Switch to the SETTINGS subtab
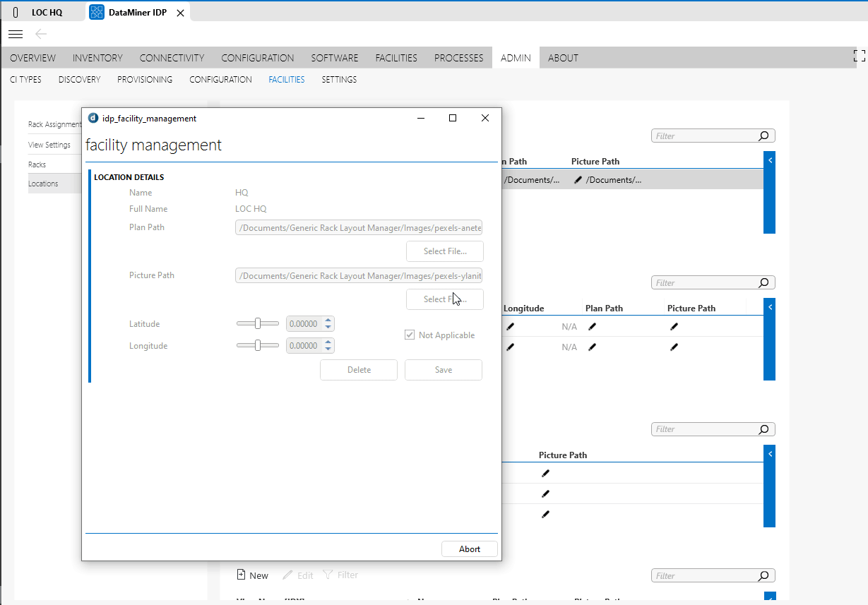Image resolution: width=868 pixels, height=605 pixels. (x=339, y=80)
